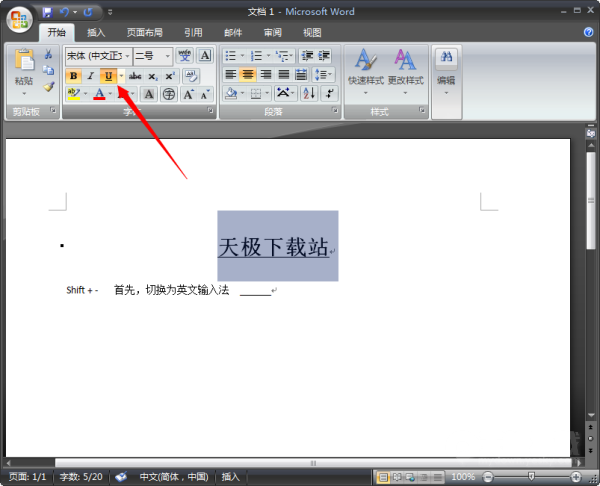Click page count 页面: 1/1 in status bar

27,477
